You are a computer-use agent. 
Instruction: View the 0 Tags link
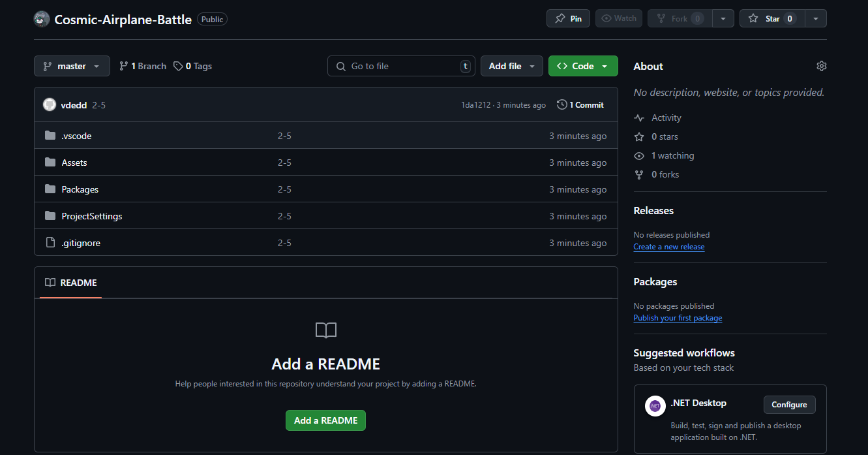192,66
